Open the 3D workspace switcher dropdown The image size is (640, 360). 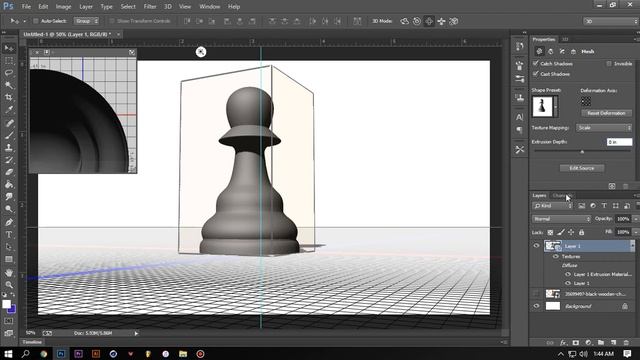pos(611,21)
